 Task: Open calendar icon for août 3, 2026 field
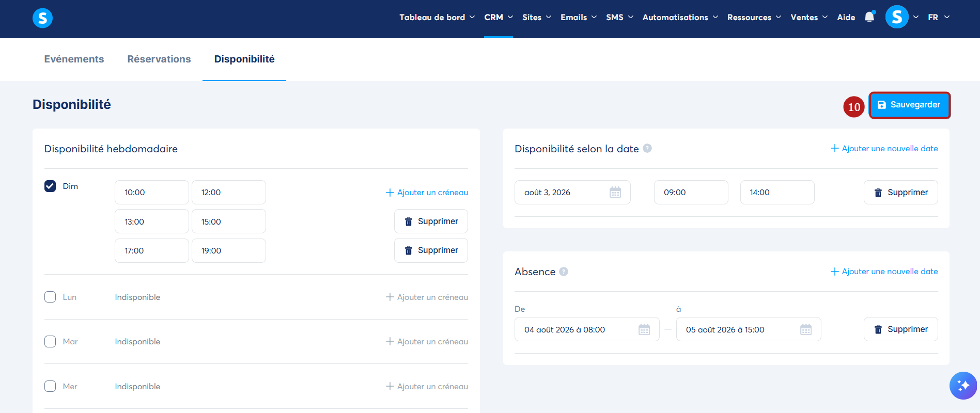point(615,193)
